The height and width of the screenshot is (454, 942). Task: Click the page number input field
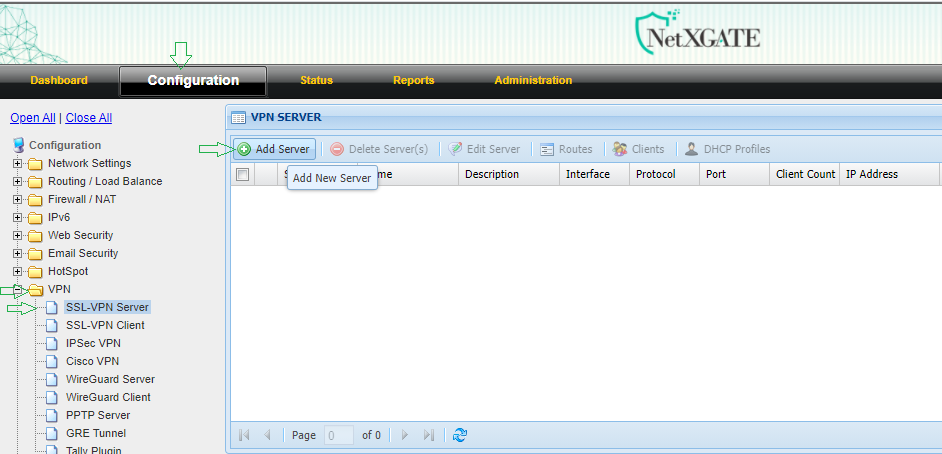point(339,435)
